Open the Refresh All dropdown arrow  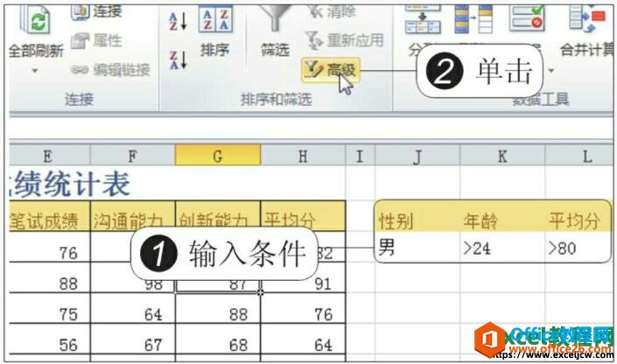pos(35,71)
